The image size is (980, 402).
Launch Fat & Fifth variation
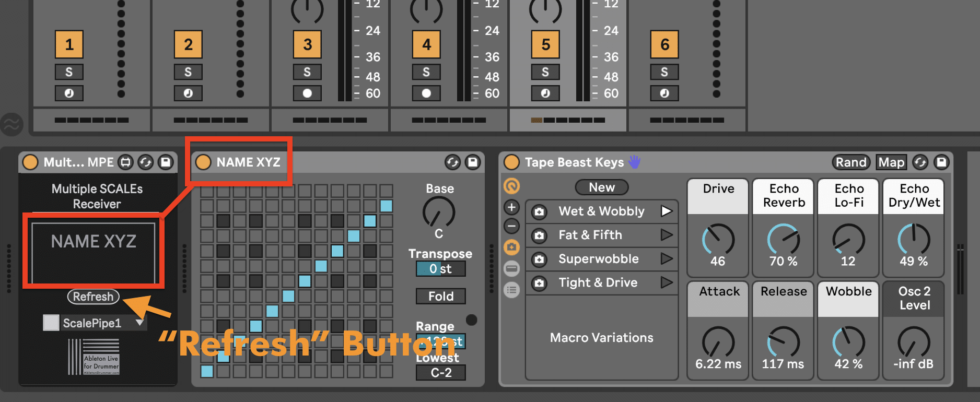[x=667, y=234]
